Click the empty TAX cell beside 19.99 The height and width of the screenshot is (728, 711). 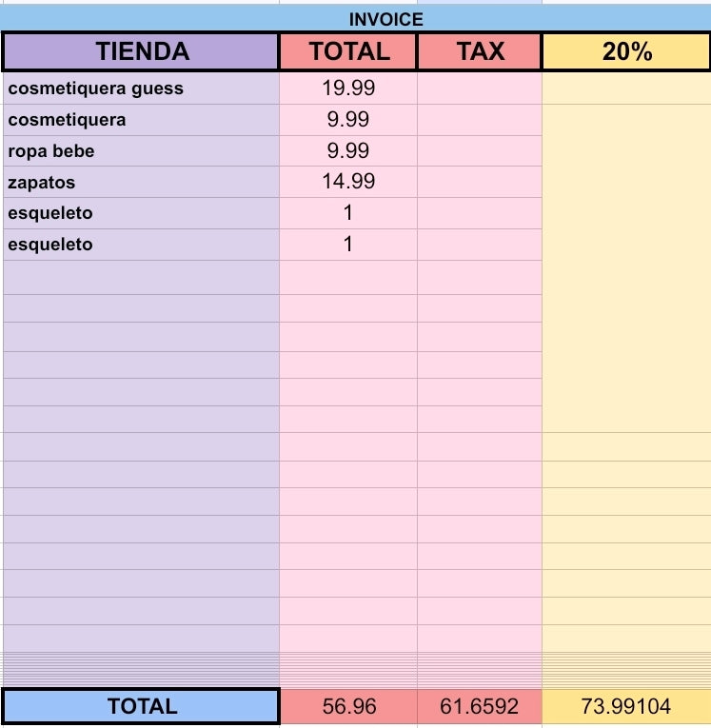(480, 89)
